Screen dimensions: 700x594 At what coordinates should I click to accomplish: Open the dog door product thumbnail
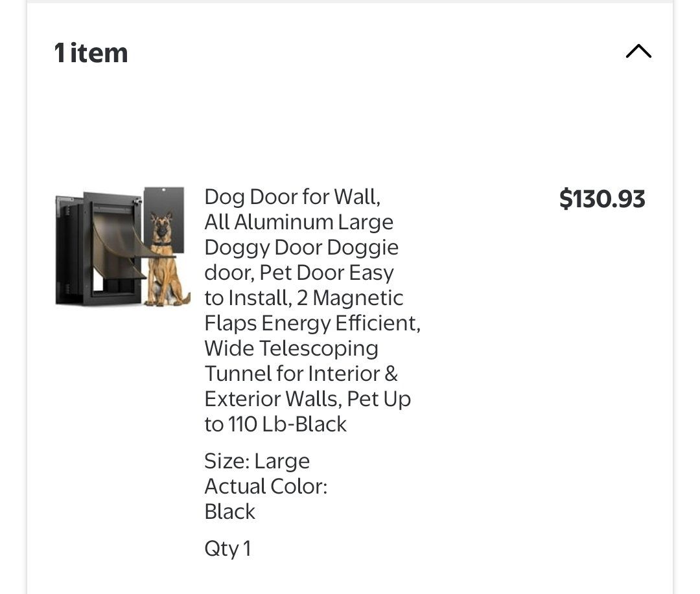coord(122,247)
